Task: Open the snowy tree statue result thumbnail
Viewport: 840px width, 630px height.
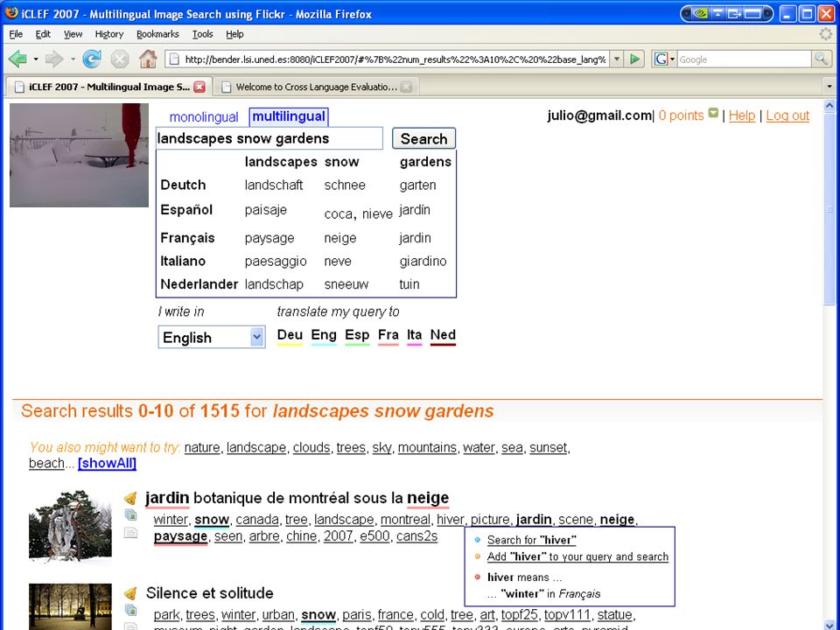Action: pos(70,528)
